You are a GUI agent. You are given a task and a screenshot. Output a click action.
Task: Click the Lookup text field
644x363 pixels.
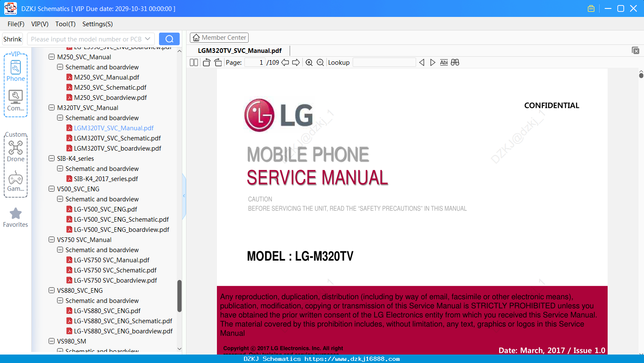point(384,63)
